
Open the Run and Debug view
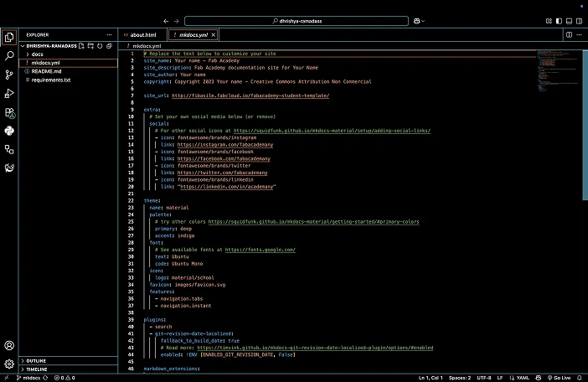pos(9,93)
